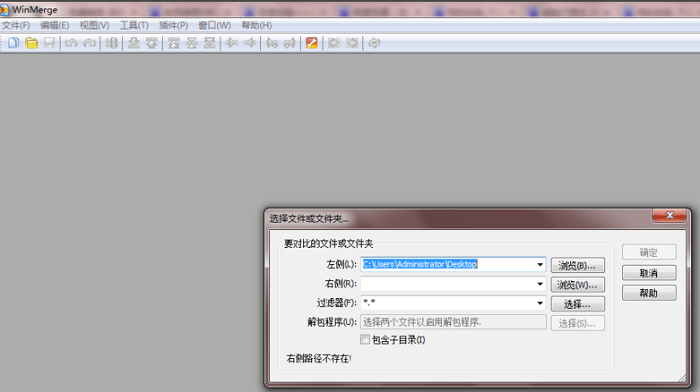Click the Copy to right icon
This screenshot has width=700, height=392.
click(232, 43)
